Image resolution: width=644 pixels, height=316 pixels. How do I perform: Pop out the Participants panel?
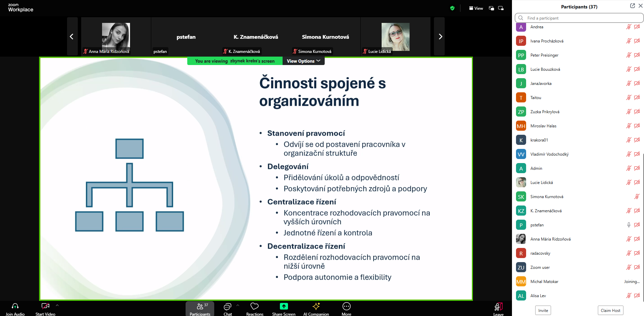[632, 6]
